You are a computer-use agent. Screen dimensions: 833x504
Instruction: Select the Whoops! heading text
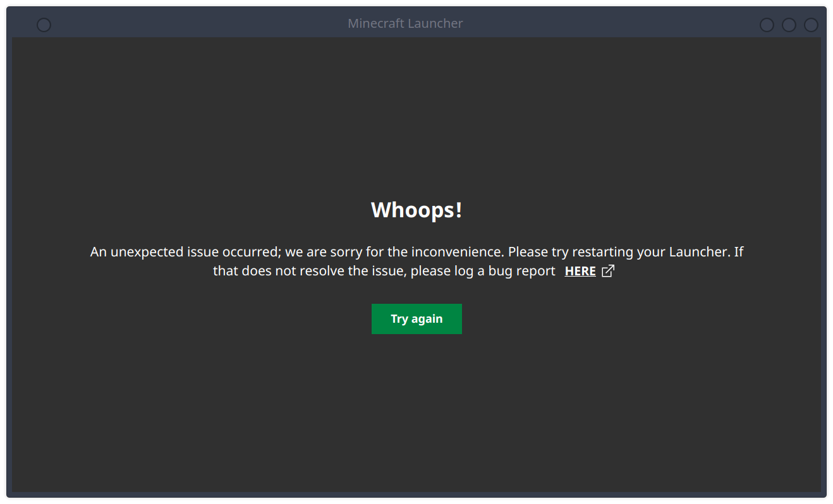point(416,210)
